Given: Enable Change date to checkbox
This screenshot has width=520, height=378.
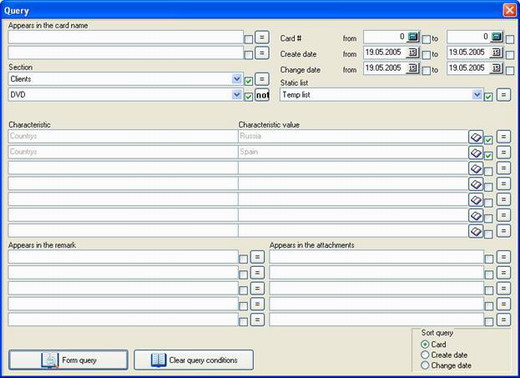Looking at the screenshot, I should coord(510,71).
